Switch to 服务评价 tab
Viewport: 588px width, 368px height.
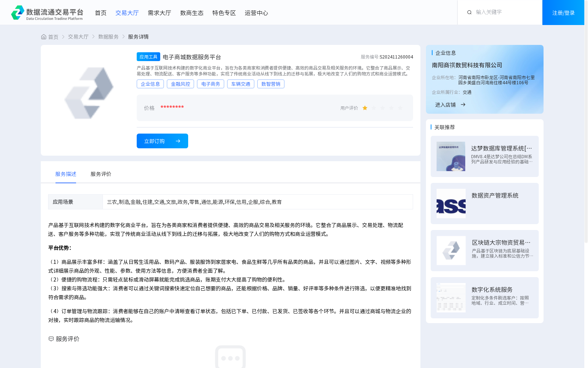101,174
